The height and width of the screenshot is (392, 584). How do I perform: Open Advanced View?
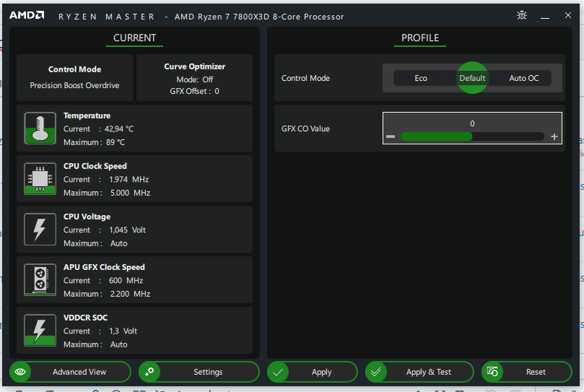click(x=70, y=372)
